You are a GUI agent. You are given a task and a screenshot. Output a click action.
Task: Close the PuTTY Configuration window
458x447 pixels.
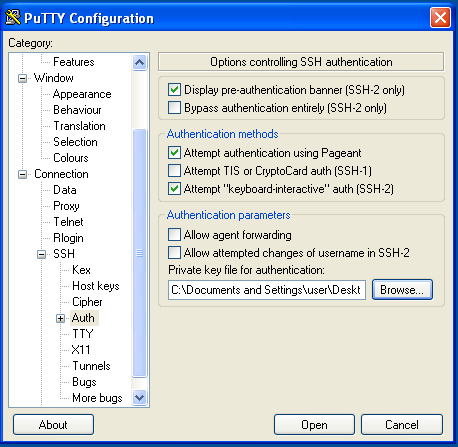440,17
